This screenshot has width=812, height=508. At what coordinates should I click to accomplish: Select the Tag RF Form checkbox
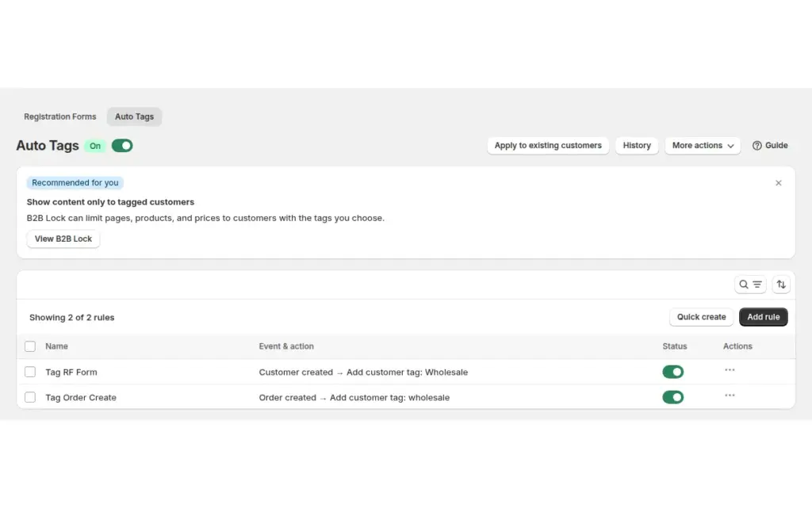point(30,372)
